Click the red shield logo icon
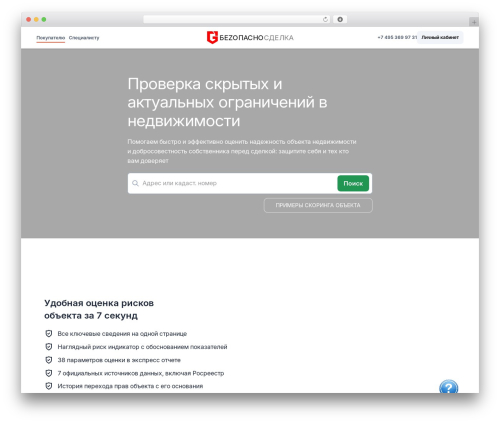 [x=212, y=37]
